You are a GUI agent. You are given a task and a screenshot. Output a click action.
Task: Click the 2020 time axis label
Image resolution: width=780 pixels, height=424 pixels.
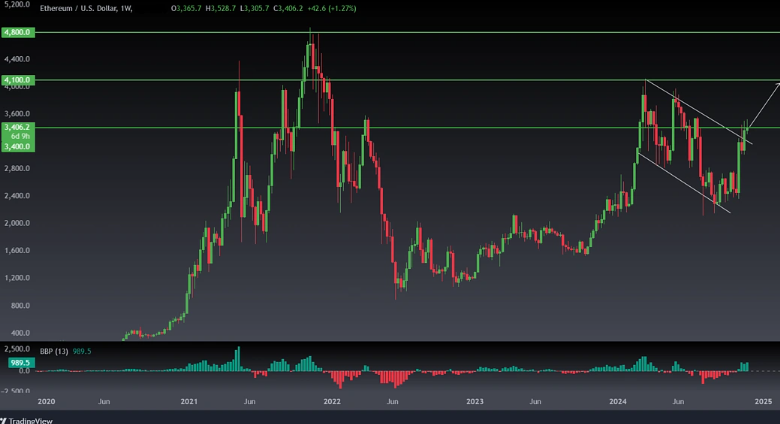(x=46, y=401)
